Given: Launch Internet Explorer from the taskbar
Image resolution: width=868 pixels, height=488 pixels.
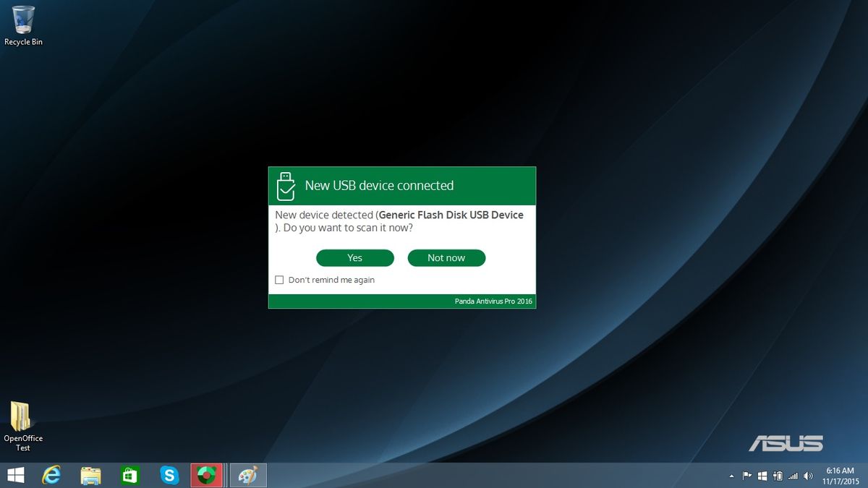Looking at the screenshot, I should (51, 475).
